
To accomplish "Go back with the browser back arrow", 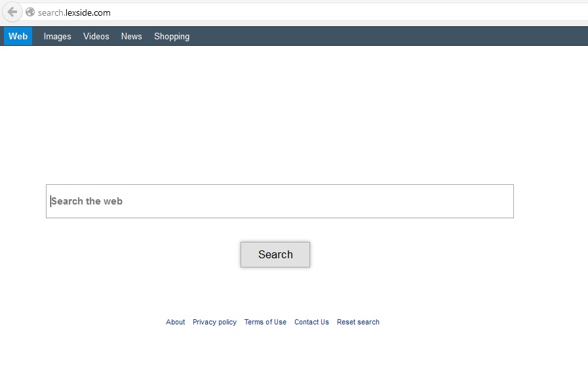I will [12, 12].
